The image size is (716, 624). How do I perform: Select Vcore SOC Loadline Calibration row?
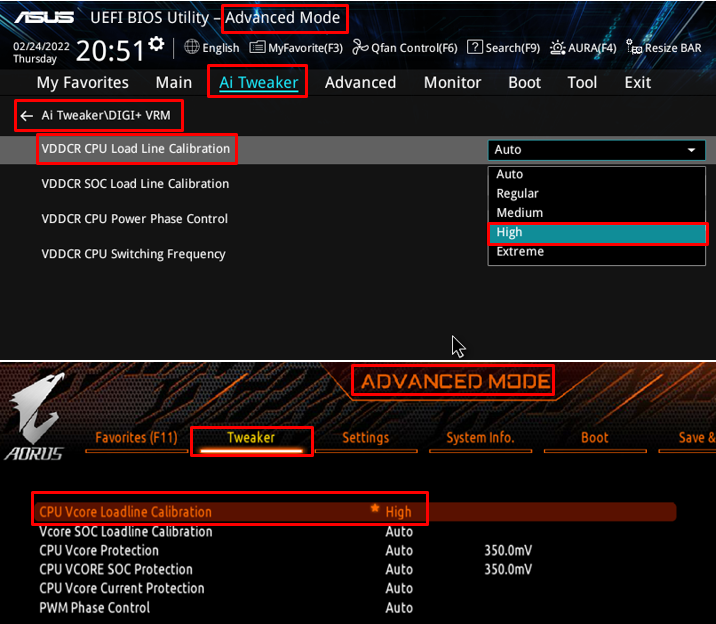126,532
